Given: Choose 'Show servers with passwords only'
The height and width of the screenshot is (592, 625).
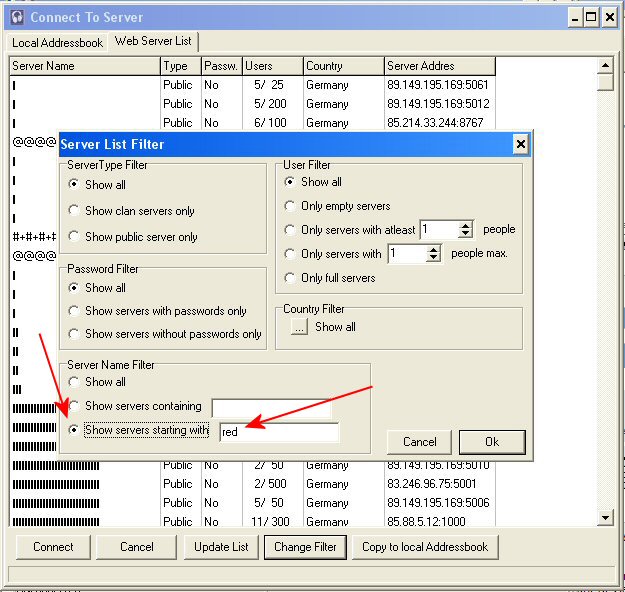Looking at the screenshot, I should (75, 311).
